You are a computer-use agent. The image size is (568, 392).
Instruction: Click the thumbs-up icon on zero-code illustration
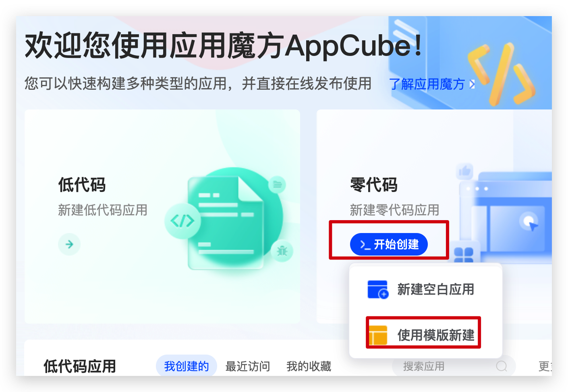(x=465, y=171)
